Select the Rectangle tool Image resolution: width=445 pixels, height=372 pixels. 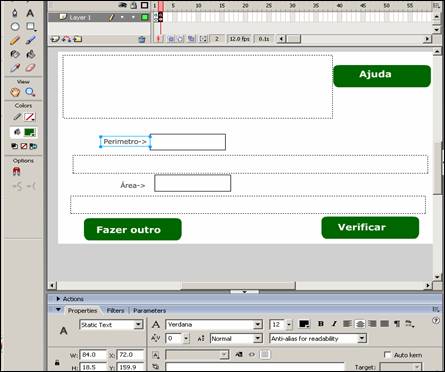(30, 27)
